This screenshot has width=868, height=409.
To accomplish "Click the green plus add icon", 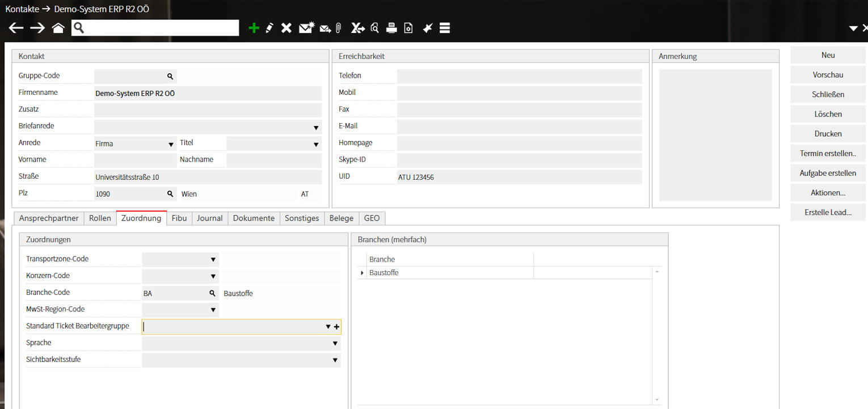I will pos(254,28).
